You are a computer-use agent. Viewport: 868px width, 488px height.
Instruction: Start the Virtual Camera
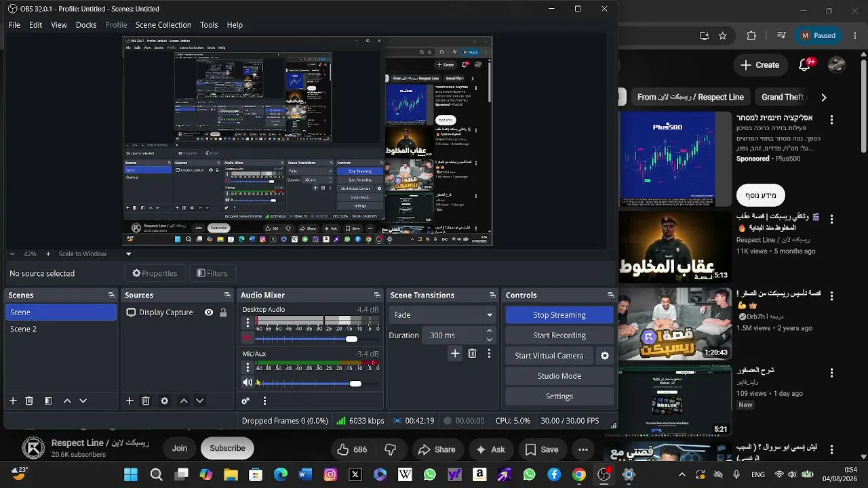click(x=549, y=356)
